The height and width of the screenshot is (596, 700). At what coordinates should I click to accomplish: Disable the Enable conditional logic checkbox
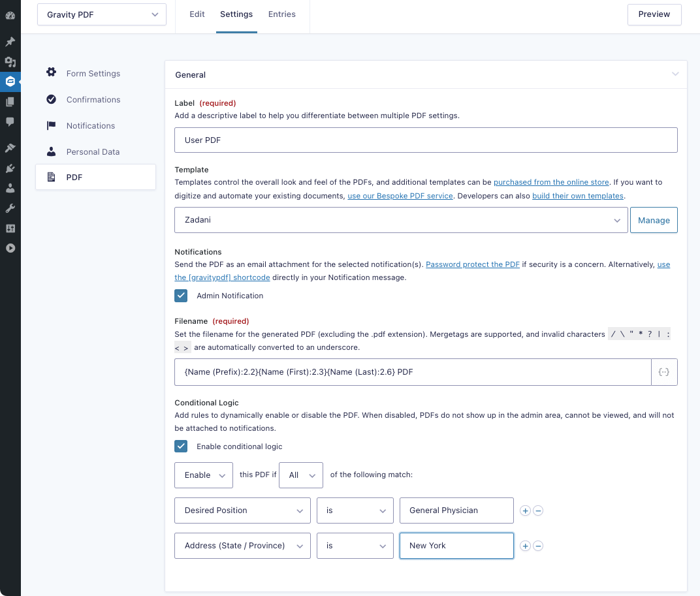pos(181,447)
